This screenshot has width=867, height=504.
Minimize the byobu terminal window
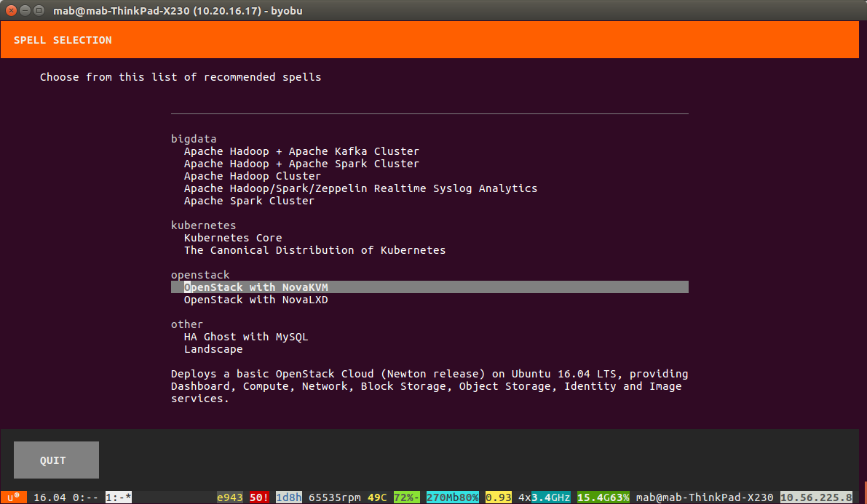[x=25, y=10]
